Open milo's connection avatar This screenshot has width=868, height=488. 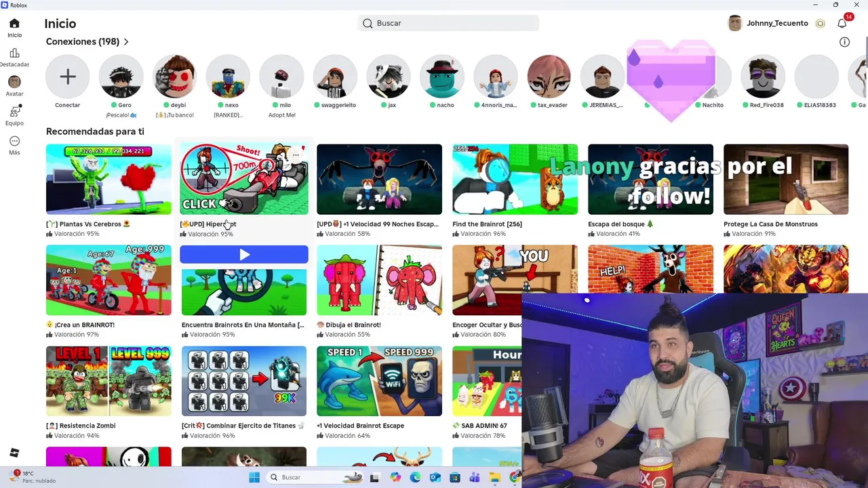[x=281, y=77]
